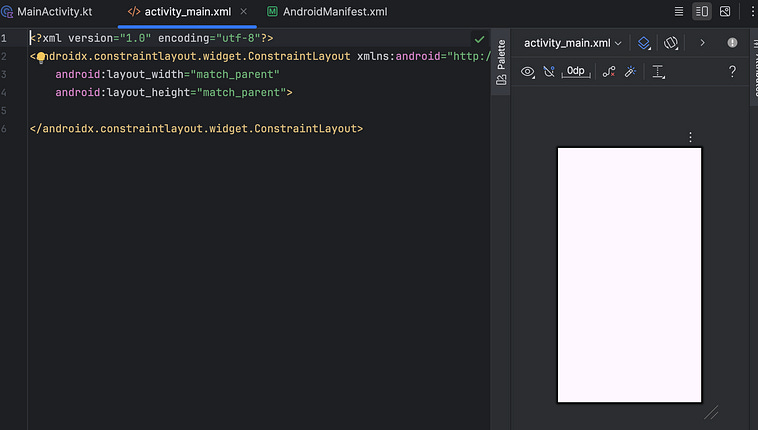Viewport: 758px width, 430px height.
Task: Change preview orientation icon
Action: [671, 43]
